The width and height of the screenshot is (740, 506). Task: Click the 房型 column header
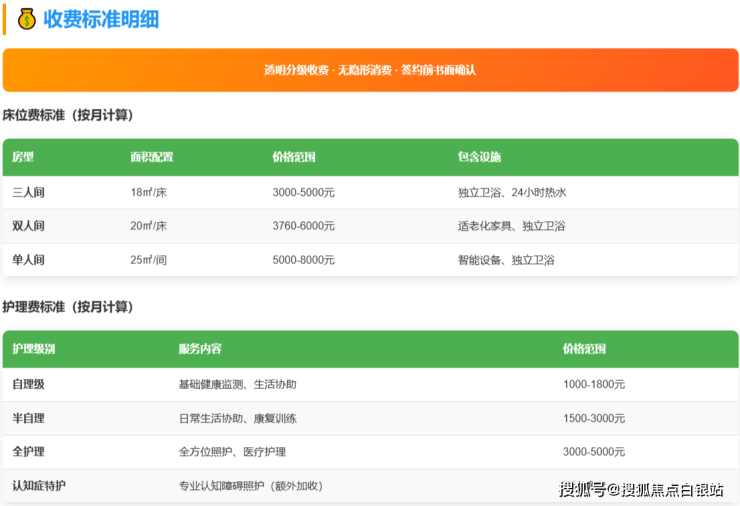23,158
